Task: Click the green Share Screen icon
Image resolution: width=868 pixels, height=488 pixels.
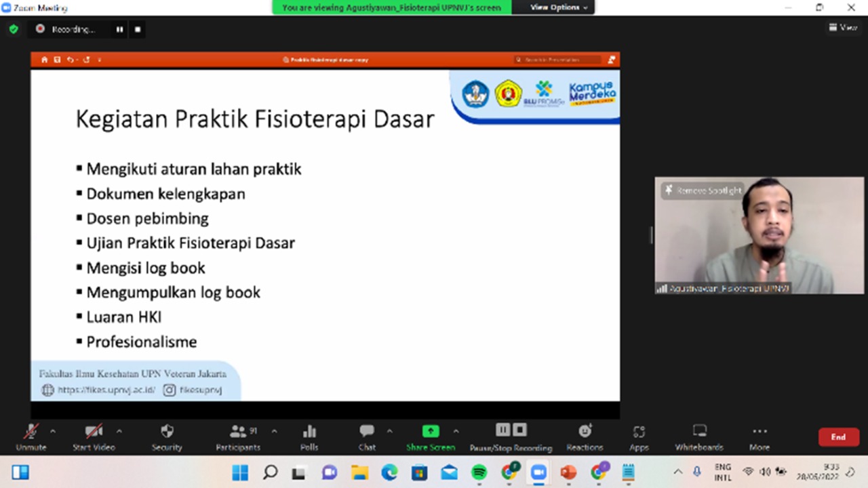Action: click(431, 432)
